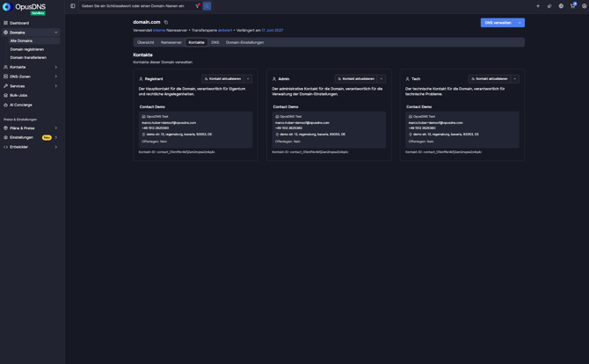Follow the 'aktiviert' transfer lock link

(225, 30)
